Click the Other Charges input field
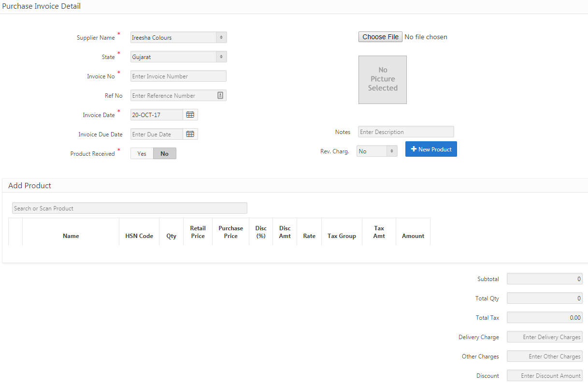Viewport: 588px width, 387px height. click(545, 356)
